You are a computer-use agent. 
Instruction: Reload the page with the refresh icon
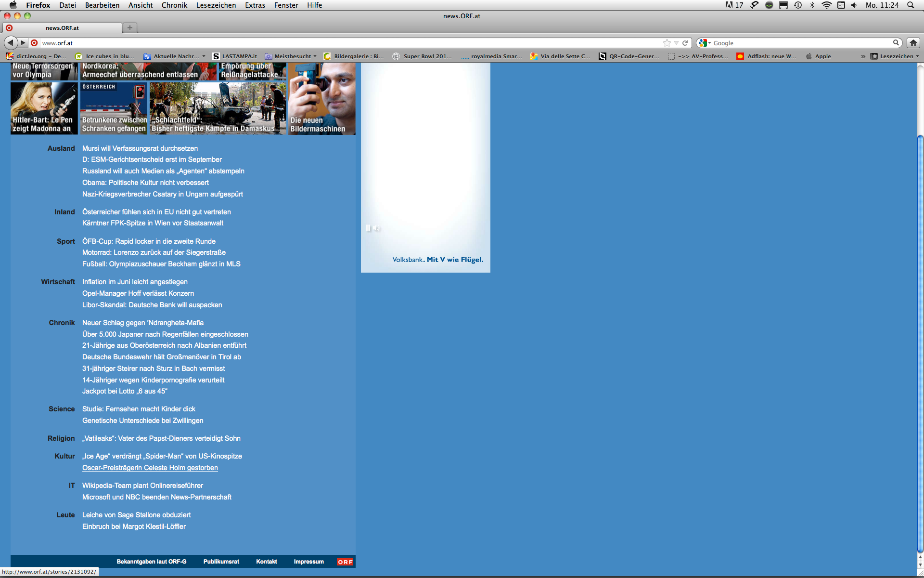(x=685, y=43)
